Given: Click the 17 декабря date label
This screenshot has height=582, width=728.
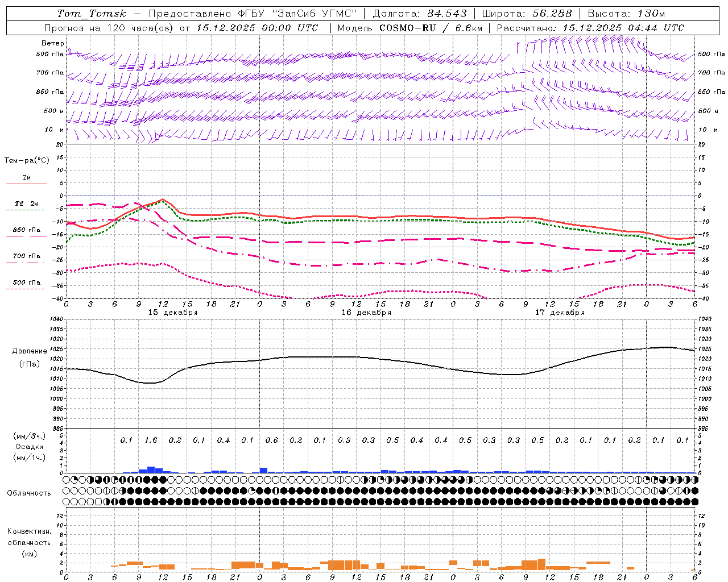Looking at the screenshot, I should click(560, 313).
